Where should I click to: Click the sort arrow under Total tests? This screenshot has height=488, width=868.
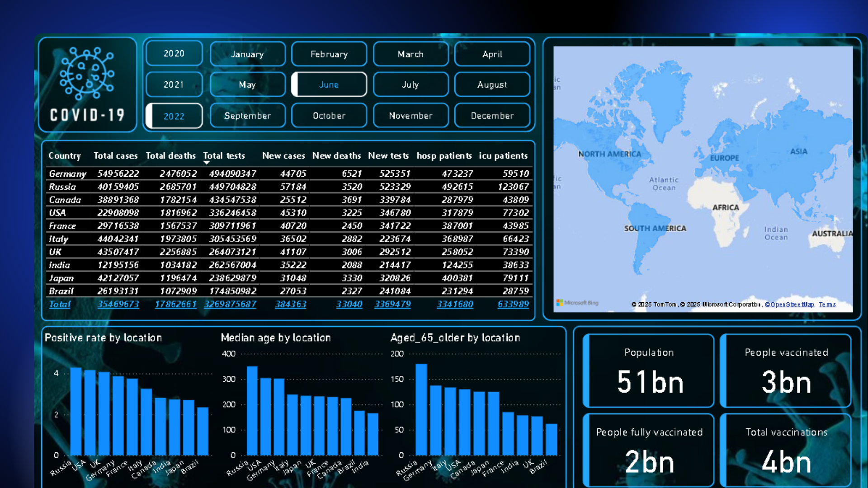[x=207, y=163]
